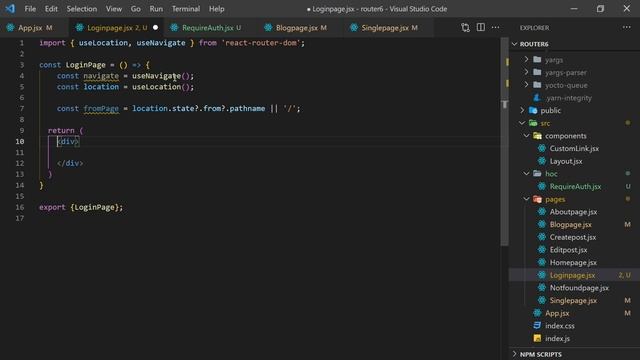Screen dimensions: 640x360
Task: Expand the yargs-parser folder
Action: (574, 73)
